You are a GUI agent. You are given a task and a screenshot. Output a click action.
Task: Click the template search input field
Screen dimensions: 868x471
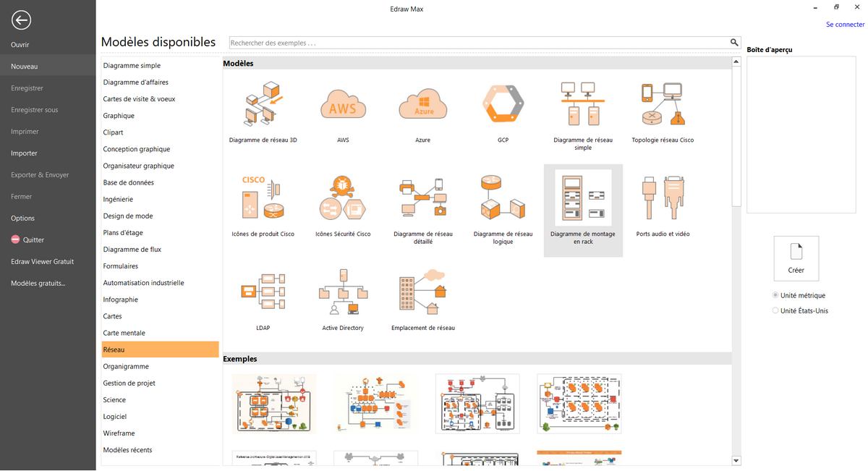coord(477,42)
